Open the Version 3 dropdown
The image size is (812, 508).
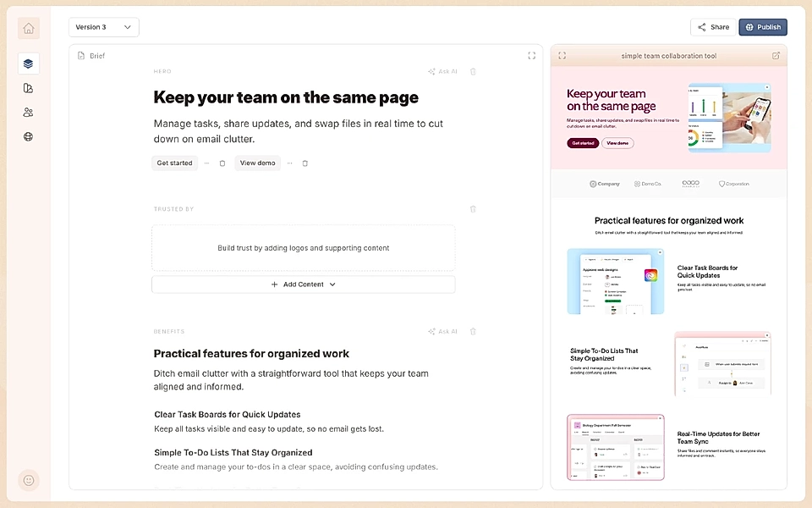point(103,27)
